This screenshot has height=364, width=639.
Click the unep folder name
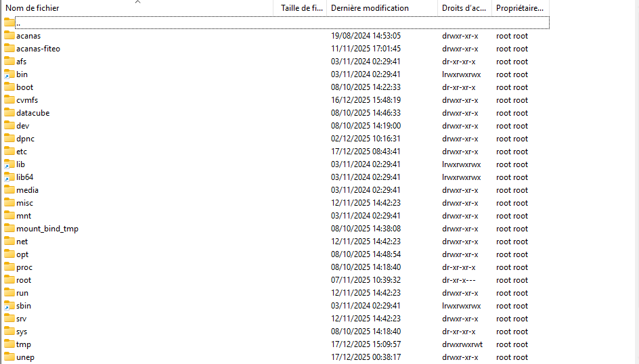pyautogui.click(x=25, y=357)
